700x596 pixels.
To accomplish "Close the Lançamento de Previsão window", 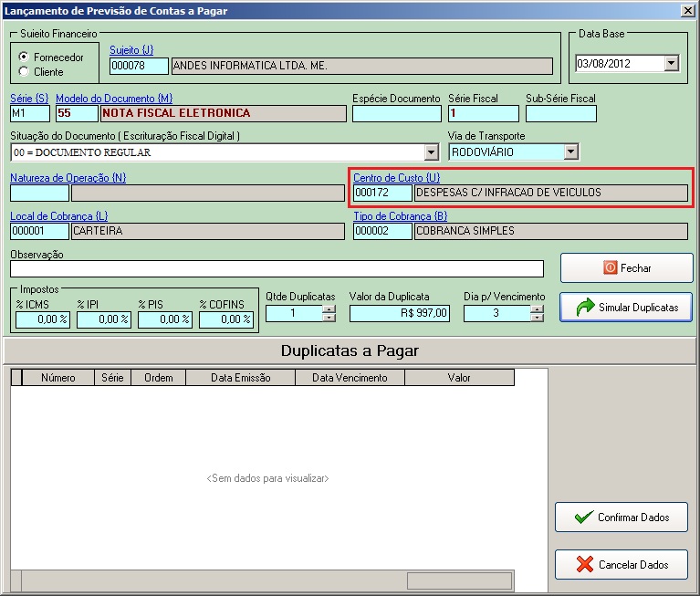I will (688, 11).
